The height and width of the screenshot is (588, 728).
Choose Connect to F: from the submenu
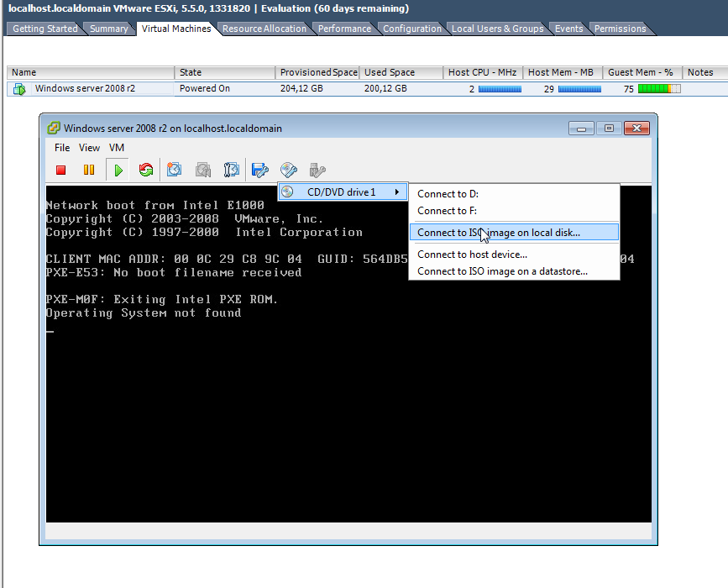[x=515, y=211]
